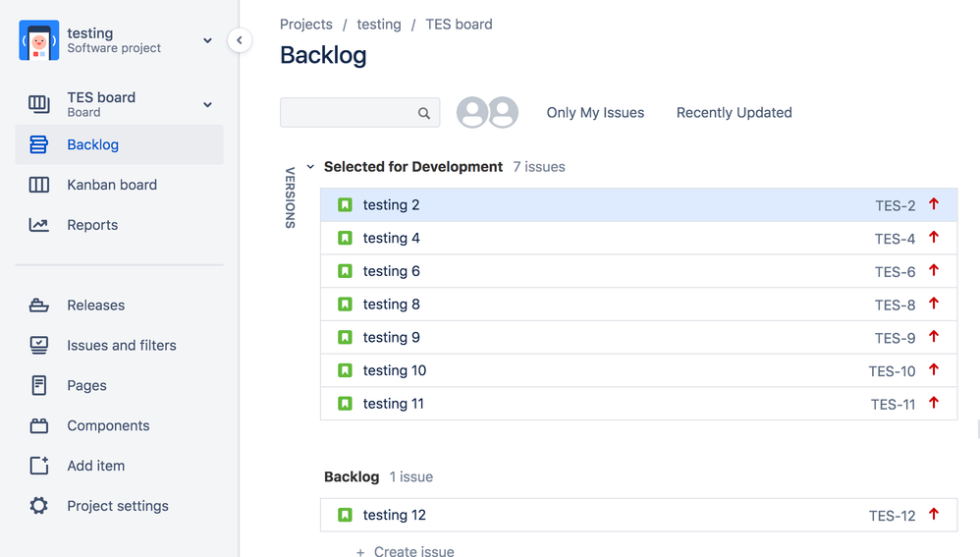Click the TES-10 issue key
The width and height of the screenshot is (980, 557).
point(892,371)
